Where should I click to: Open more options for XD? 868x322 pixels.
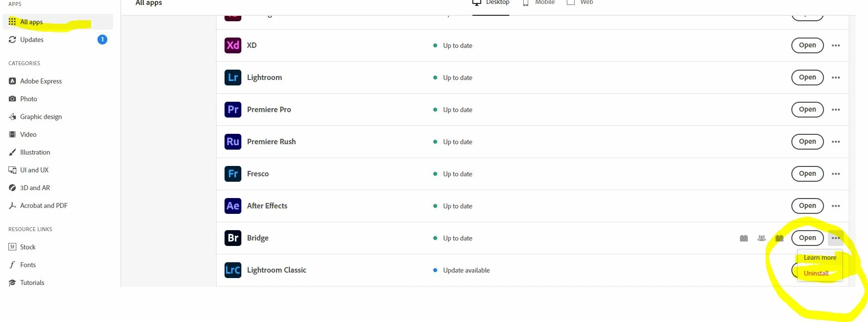pyautogui.click(x=836, y=45)
